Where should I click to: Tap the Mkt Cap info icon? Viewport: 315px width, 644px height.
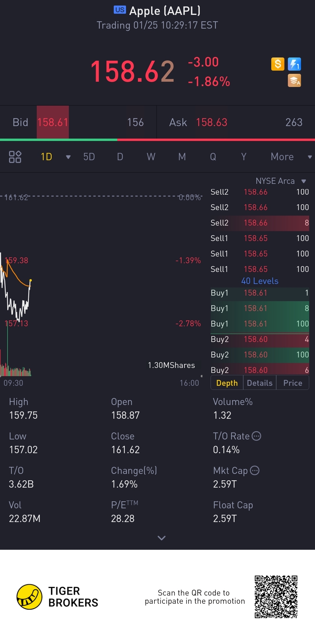[x=255, y=470]
